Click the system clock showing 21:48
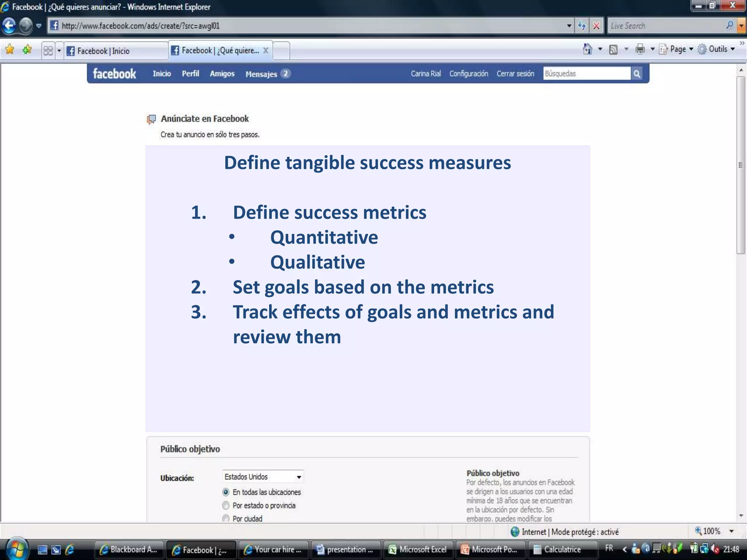The image size is (747, 560). (x=731, y=549)
